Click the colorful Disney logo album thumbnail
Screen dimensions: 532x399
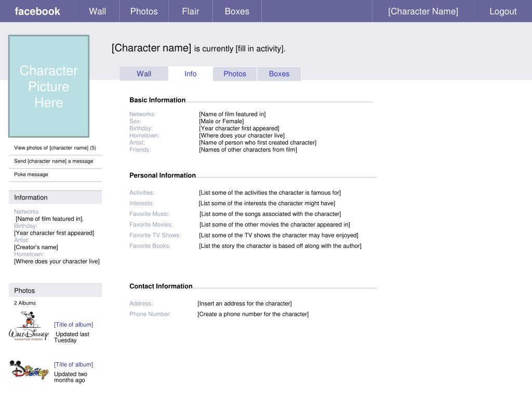[29, 369]
